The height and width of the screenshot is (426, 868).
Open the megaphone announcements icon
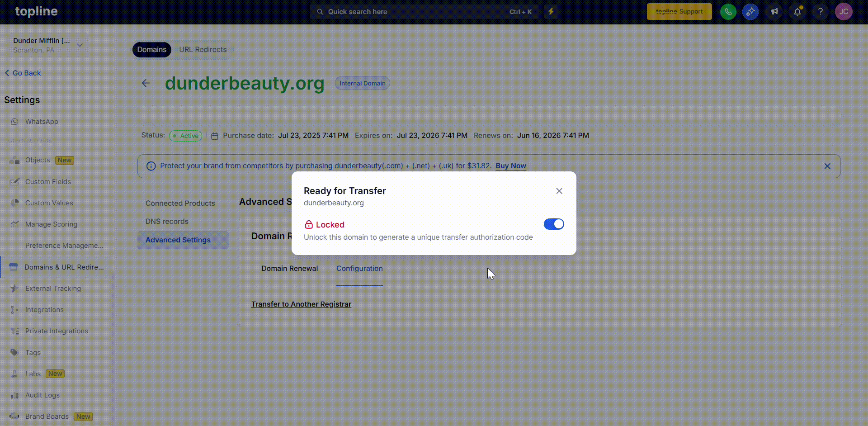tap(774, 12)
